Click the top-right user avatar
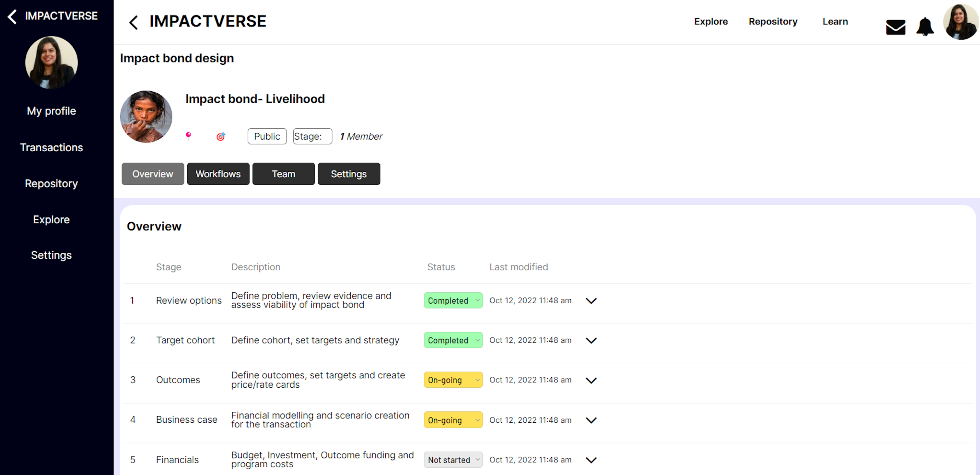This screenshot has width=980, height=475. (x=960, y=22)
